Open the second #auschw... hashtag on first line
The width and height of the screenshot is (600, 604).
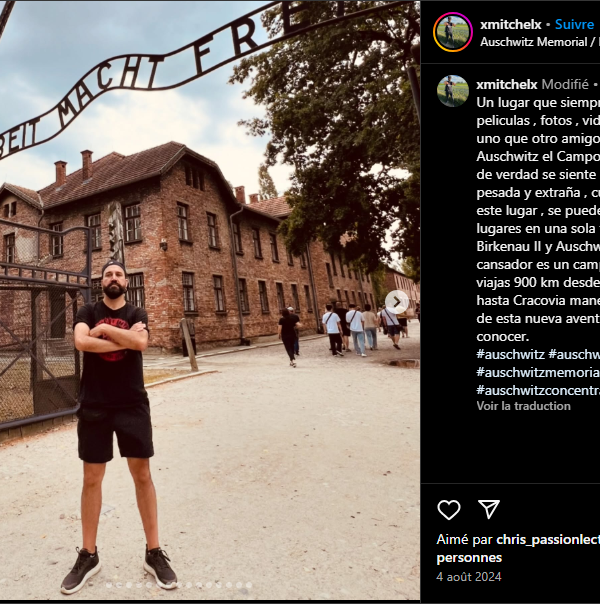[574, 354]
